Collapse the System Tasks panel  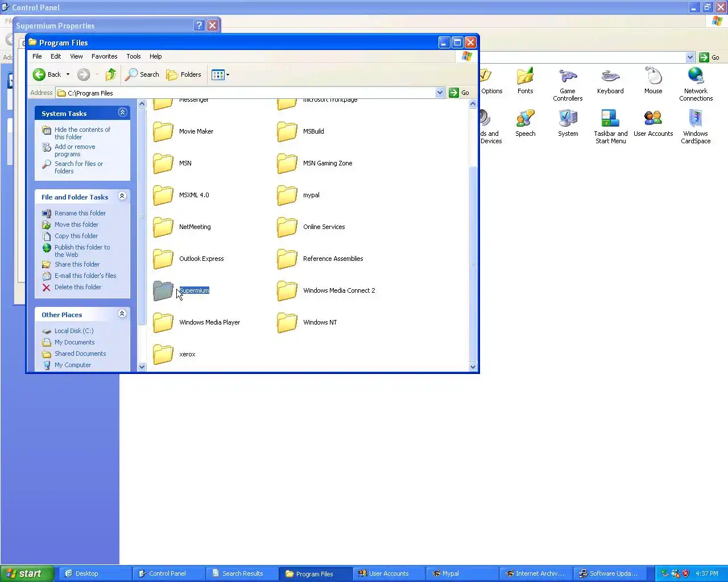(x=122, y=113)
